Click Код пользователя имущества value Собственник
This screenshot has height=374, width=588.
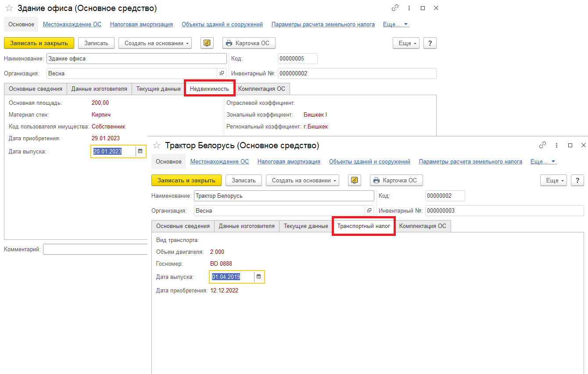pyautogui.click(x=108, y=126)
